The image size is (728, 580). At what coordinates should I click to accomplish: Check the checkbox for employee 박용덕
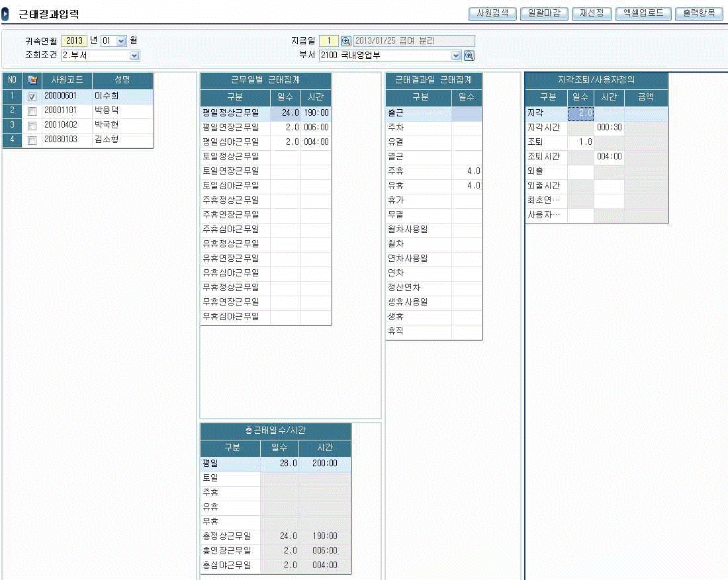pyautogui.click(x=32, y=111)
